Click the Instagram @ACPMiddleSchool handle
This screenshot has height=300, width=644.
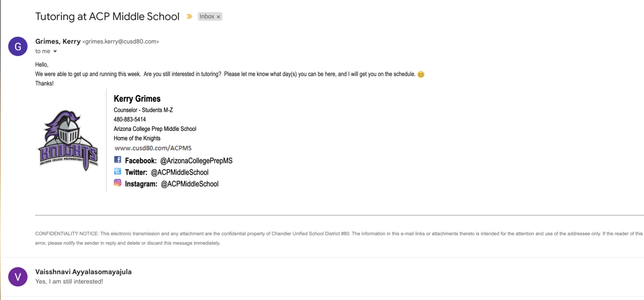[190, 184]
